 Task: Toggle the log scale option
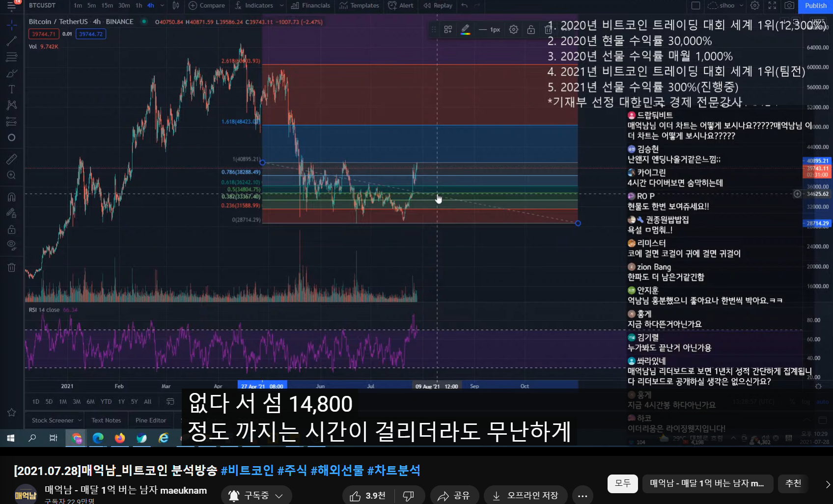coord(806,402)
